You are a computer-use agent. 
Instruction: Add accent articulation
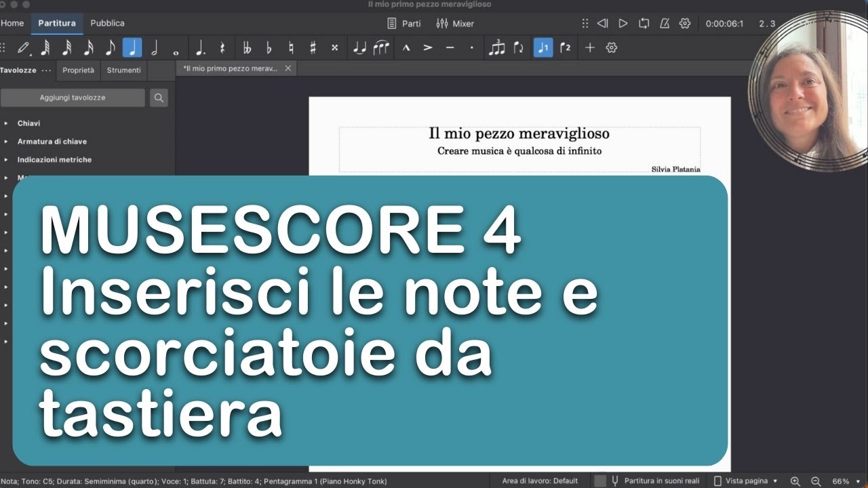click(428, 47)
